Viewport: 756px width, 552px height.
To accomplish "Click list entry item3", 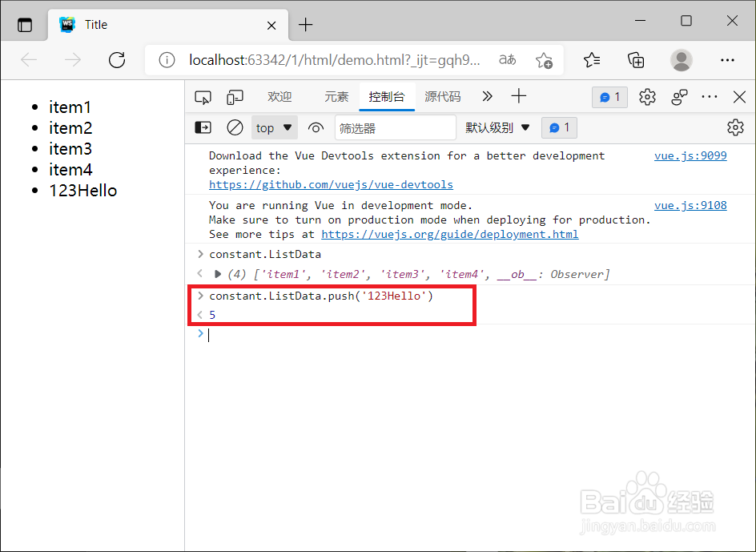I will click(x=70, y=149).
